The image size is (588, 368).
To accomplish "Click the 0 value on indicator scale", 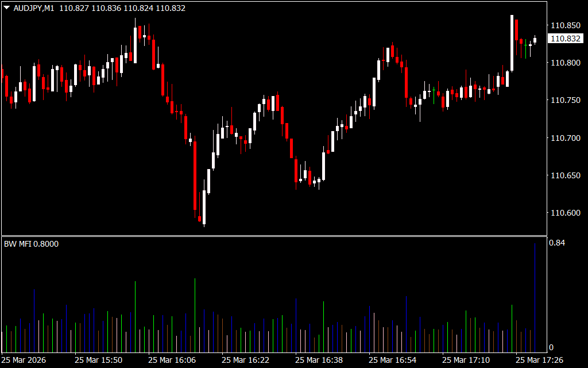I will pos(551,347).
